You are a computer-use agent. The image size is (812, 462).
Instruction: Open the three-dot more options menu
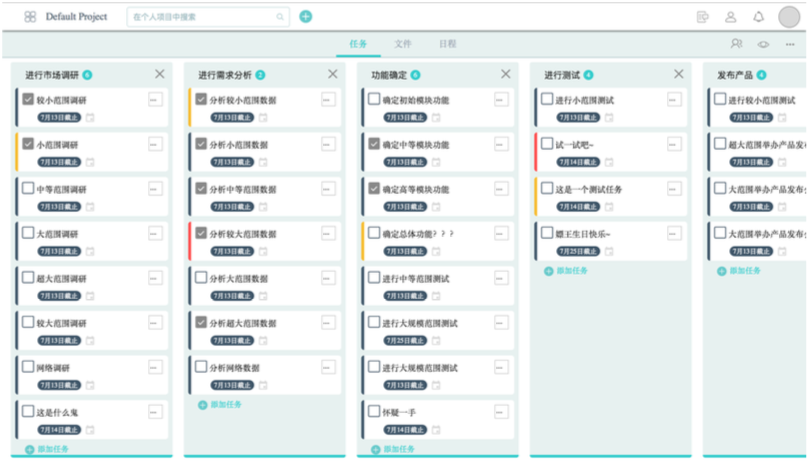(x=790, y=45)
